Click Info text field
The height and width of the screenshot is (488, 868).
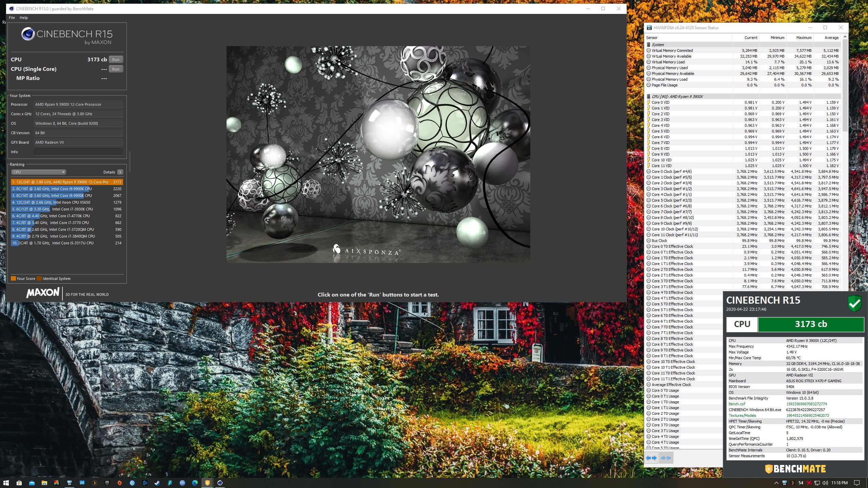point(78,152)
